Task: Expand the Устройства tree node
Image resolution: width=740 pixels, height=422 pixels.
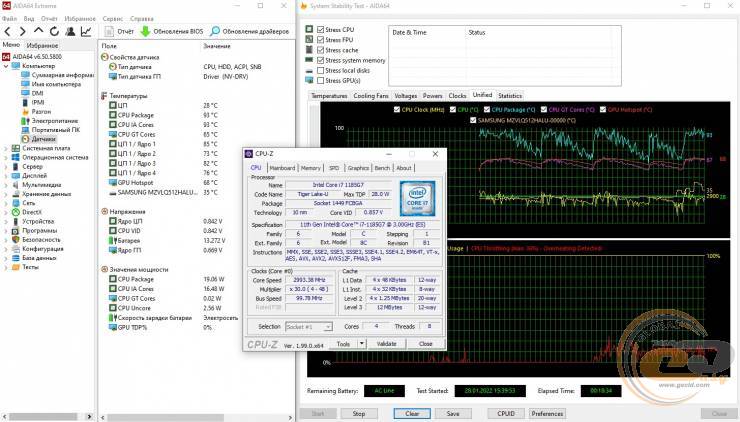Action: tap(6, 221)
